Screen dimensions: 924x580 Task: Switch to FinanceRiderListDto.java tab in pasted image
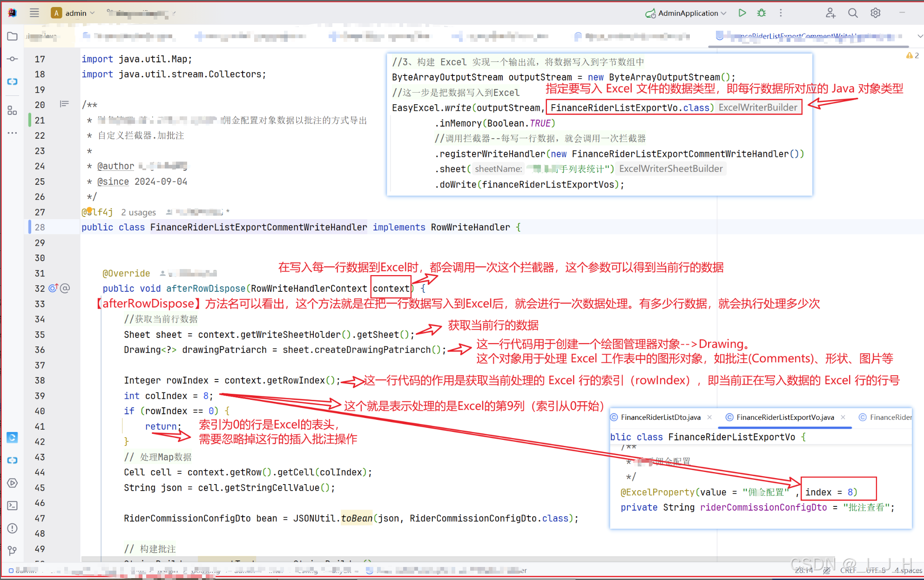(660, 417)
